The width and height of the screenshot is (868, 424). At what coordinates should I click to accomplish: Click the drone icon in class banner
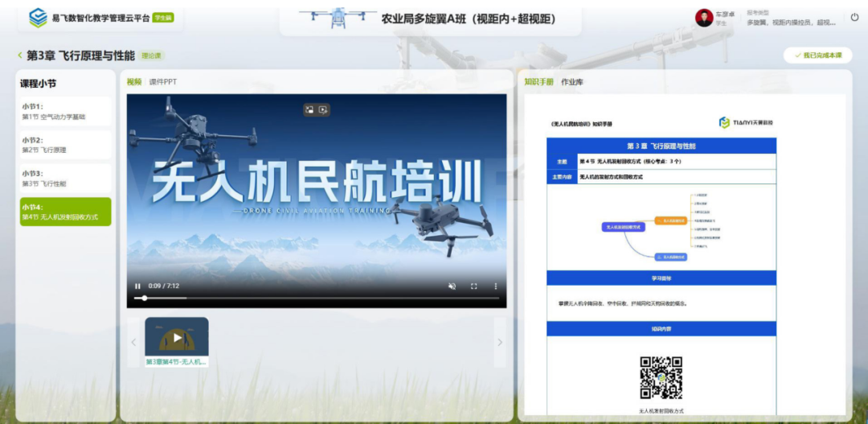point(338,18)
